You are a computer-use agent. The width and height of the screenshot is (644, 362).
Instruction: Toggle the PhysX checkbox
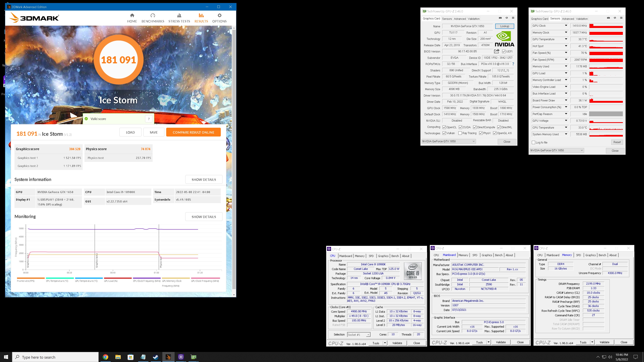pos(481,133)
